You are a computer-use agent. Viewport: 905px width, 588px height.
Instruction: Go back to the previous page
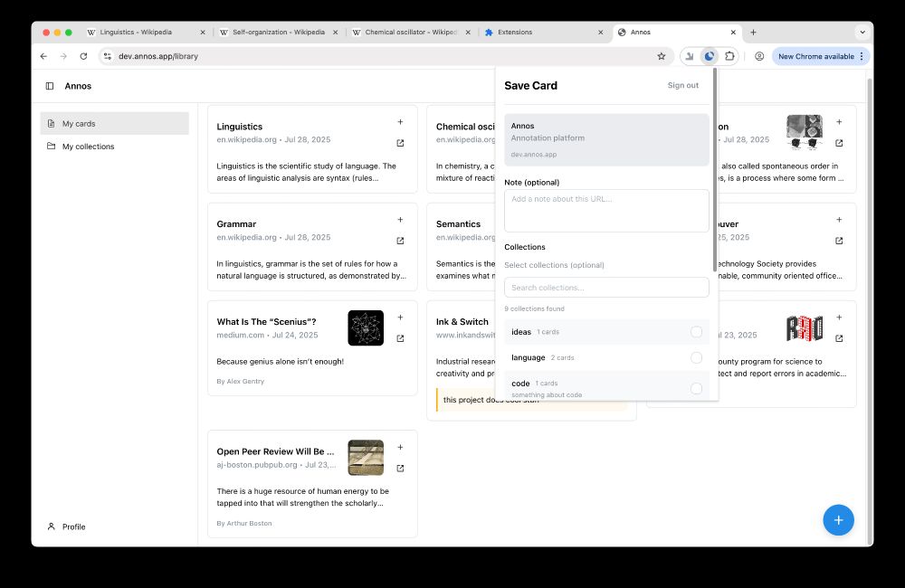point(43,56)
